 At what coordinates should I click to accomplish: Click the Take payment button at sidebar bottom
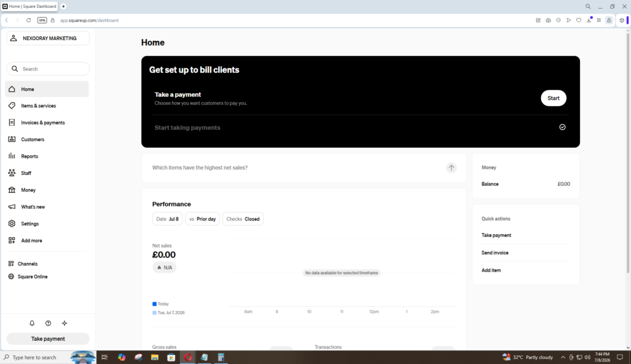pyautogui.click(x=48, y=339)
